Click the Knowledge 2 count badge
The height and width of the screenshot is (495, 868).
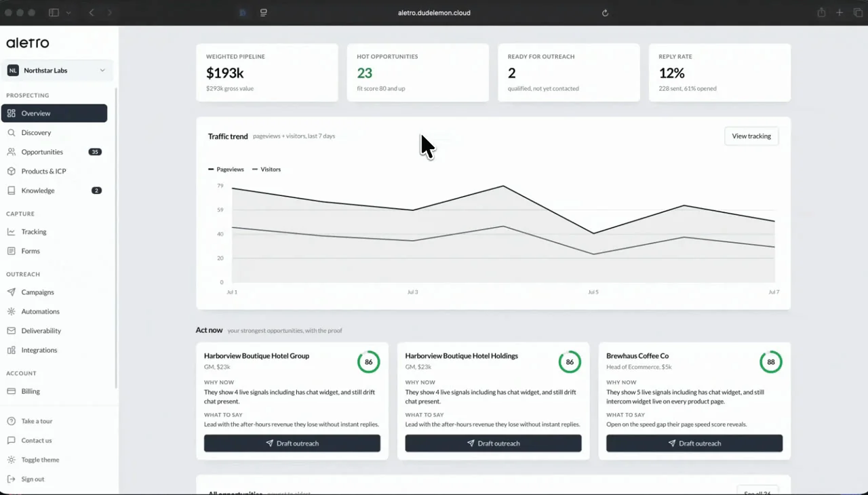tap(96, 191)
